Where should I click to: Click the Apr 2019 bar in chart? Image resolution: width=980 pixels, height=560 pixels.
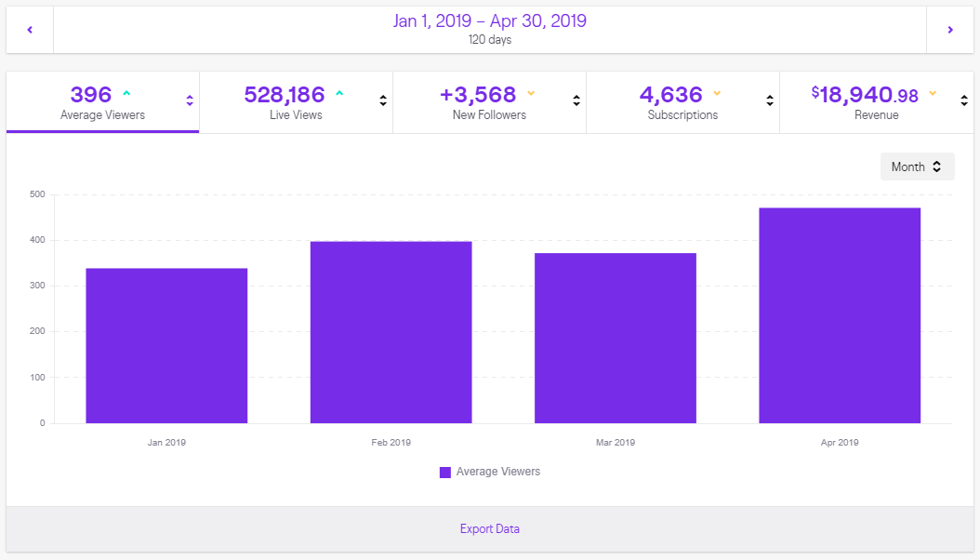[840, 315]
